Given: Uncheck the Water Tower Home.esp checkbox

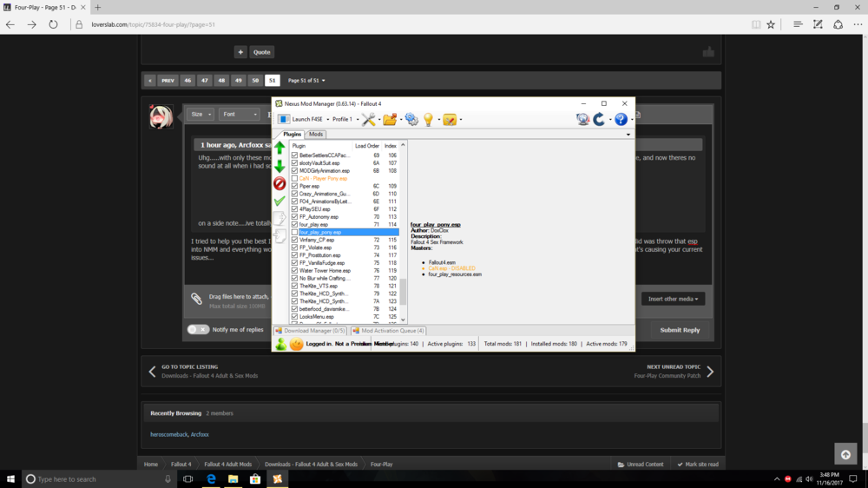Looking at the screenshot, I should [294, 271].
